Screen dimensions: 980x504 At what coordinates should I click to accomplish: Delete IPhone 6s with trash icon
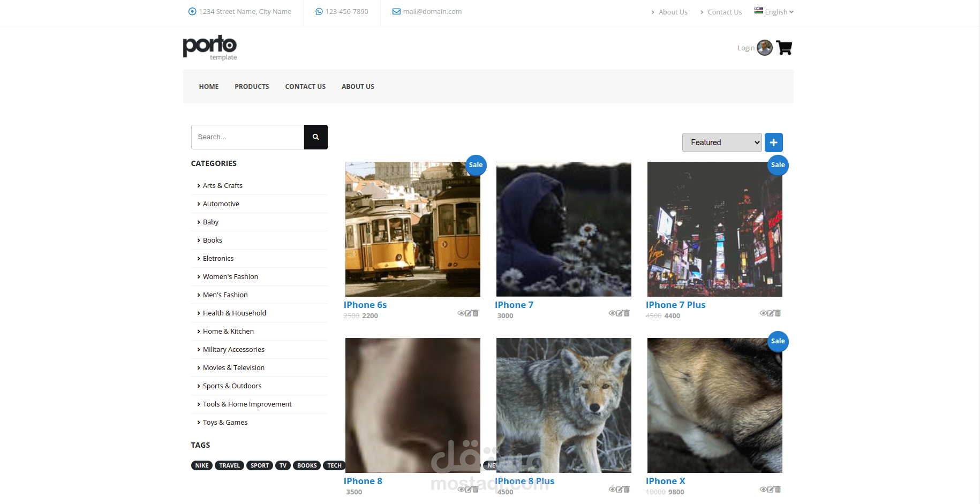click(476, 313)
